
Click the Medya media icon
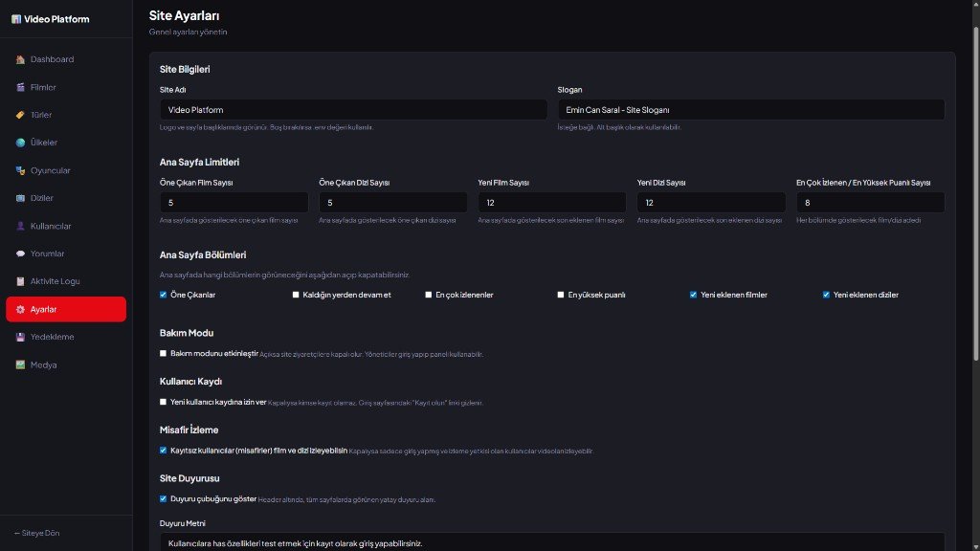click(x=21, y=364)
